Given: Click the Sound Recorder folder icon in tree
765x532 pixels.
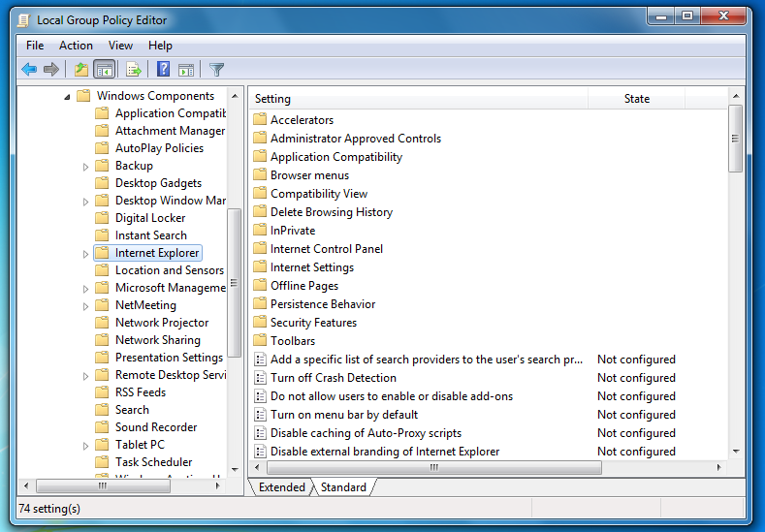Looking at the screenshot, I should tap(102, 427).
